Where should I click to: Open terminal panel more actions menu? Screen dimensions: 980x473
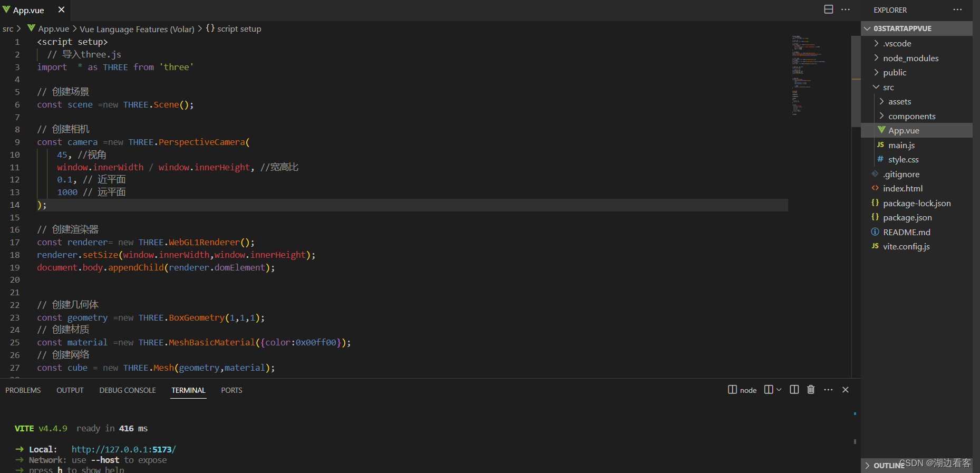[x=828, y=390]
